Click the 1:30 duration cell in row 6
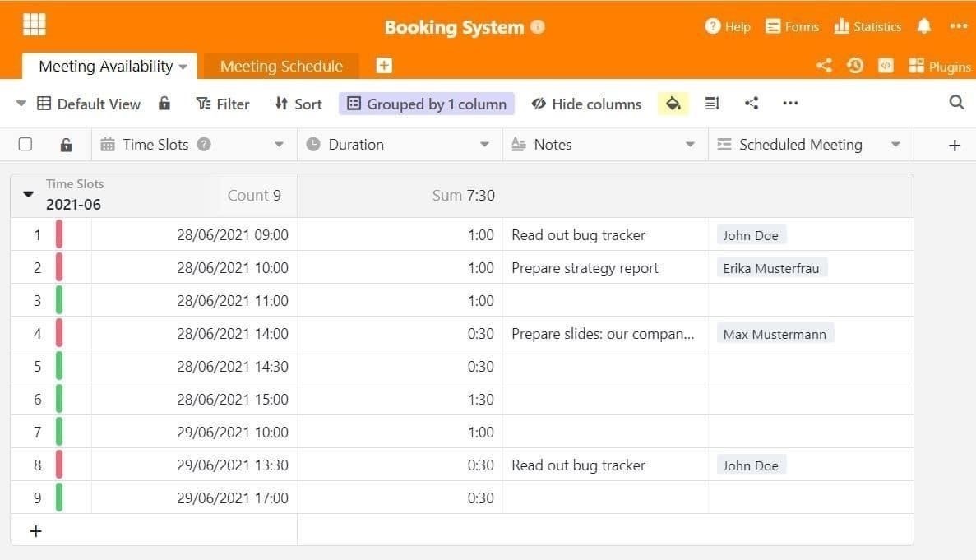Screen dimensions: 976x560 pyautogui.click(x=400, y=400)
